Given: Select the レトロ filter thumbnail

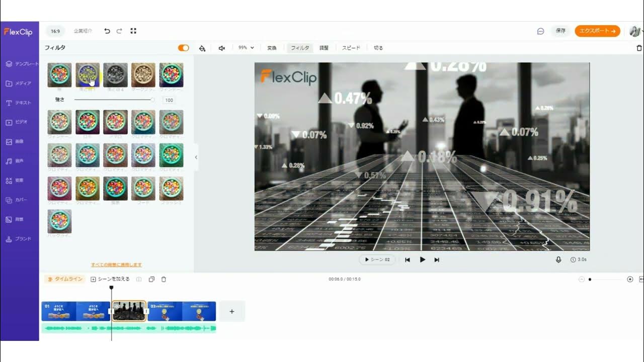Looking at the screenshot, I should (x=88, y=123).
